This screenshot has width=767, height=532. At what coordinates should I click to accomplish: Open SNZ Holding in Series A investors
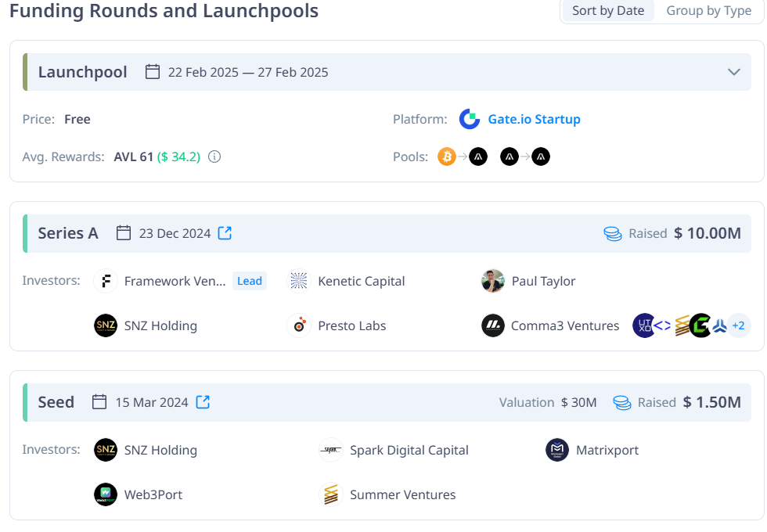coord(160,325)
